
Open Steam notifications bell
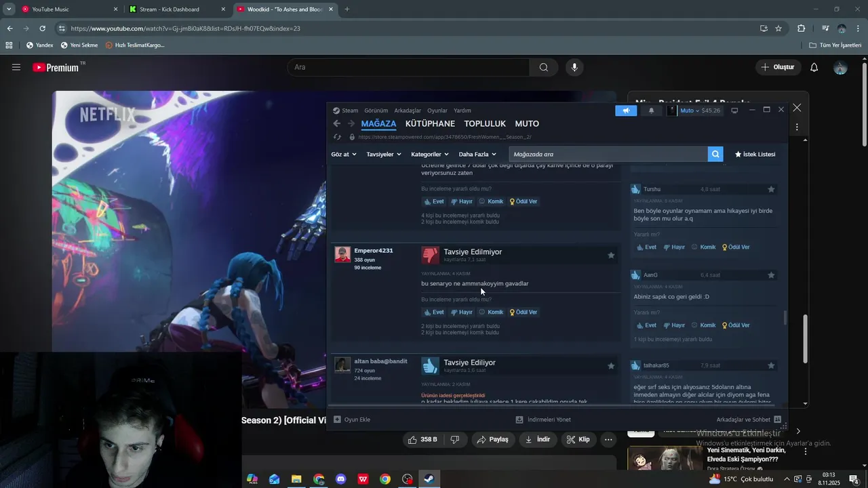pos(652,110)
